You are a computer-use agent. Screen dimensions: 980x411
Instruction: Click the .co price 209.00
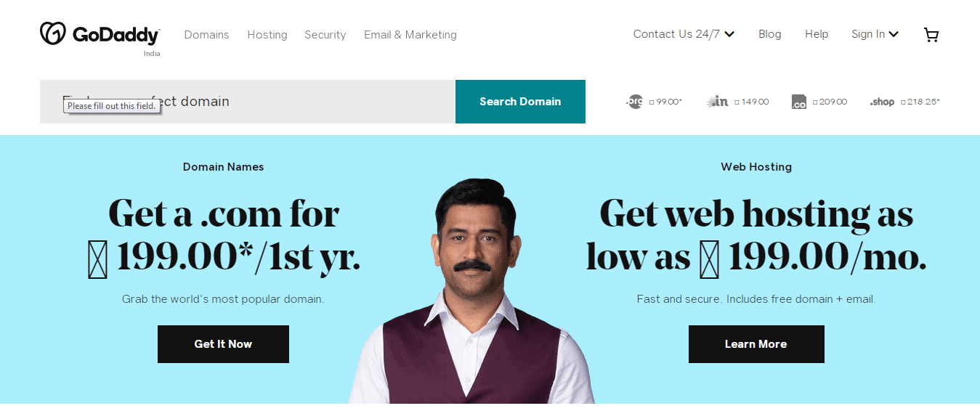(830, 102)
